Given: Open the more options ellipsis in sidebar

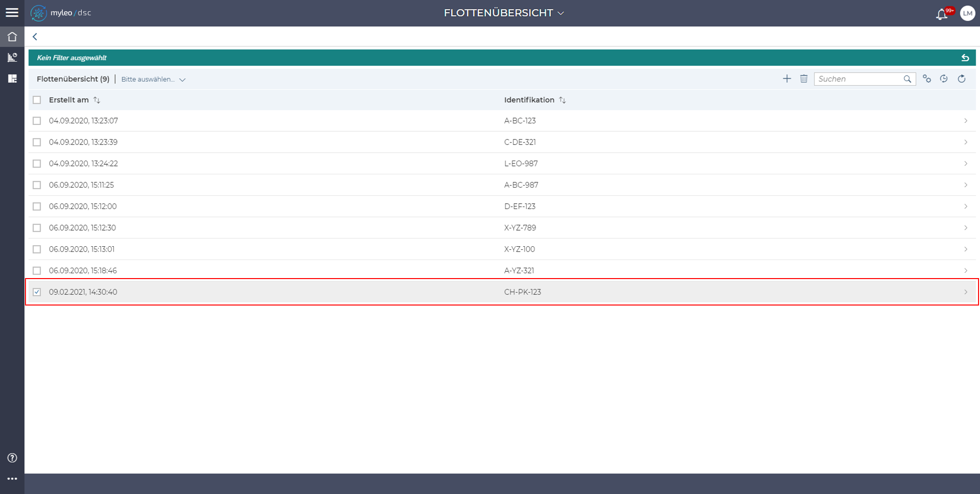Looking at the screenshot, I should (12, 479).
